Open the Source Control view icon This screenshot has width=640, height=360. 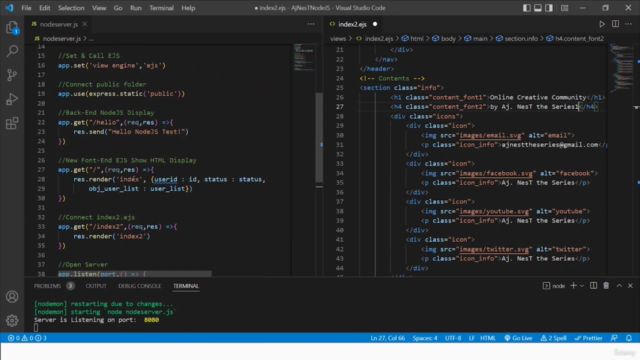pos(12,75)
